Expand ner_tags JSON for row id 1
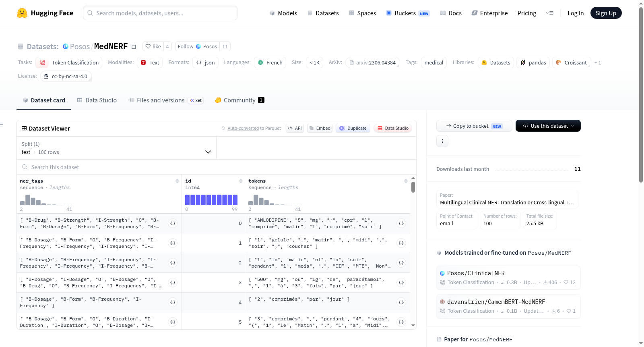This screenshot has width=644, height=347. 173,243
